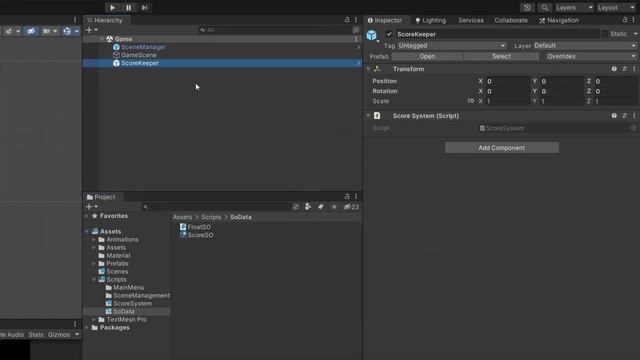Switch to the Inspector tab
The width and height of the screenshot is (640, 360).
pyautogui.click(x=385, y=20)
